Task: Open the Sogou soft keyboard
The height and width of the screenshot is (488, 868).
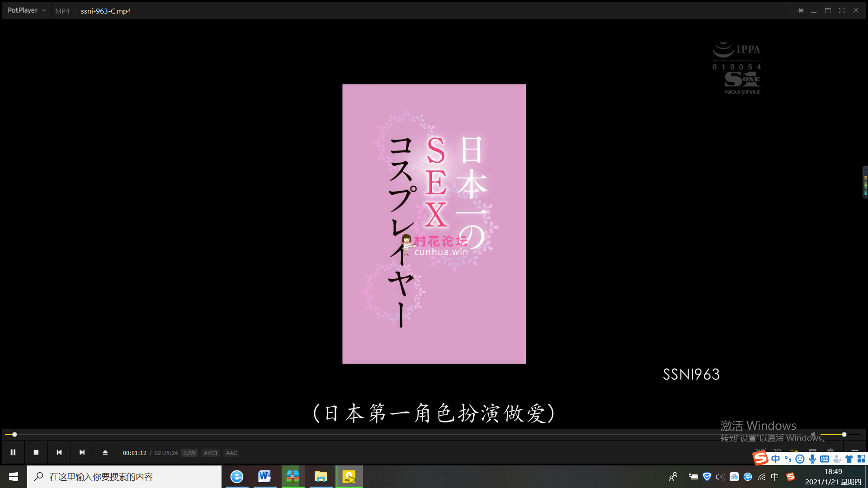Action: [x=825, y=459]
